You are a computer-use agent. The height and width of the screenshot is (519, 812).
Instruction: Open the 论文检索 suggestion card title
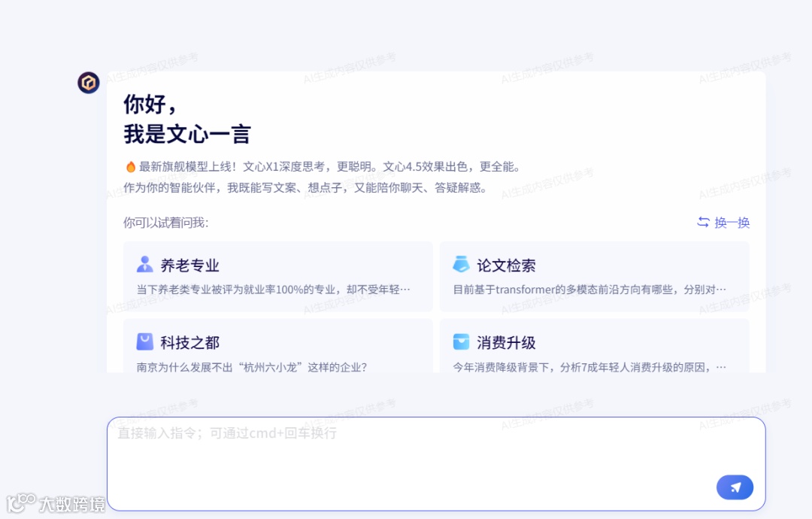pos(506,266)
